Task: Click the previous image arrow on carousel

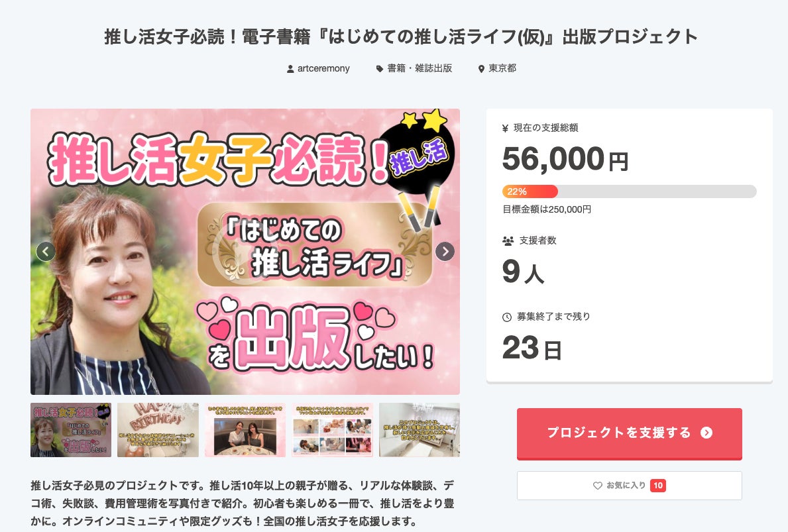Action: 46,251
